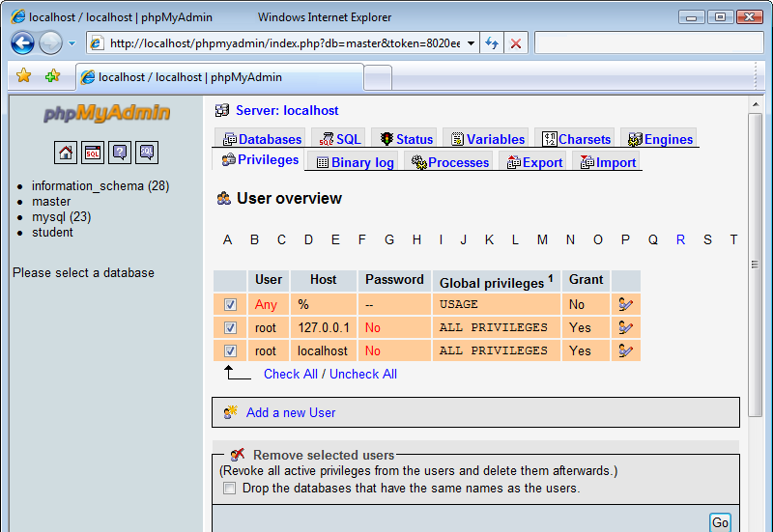Uncheck the root 127.0.0.1 row checkbox

coord(230,327)
